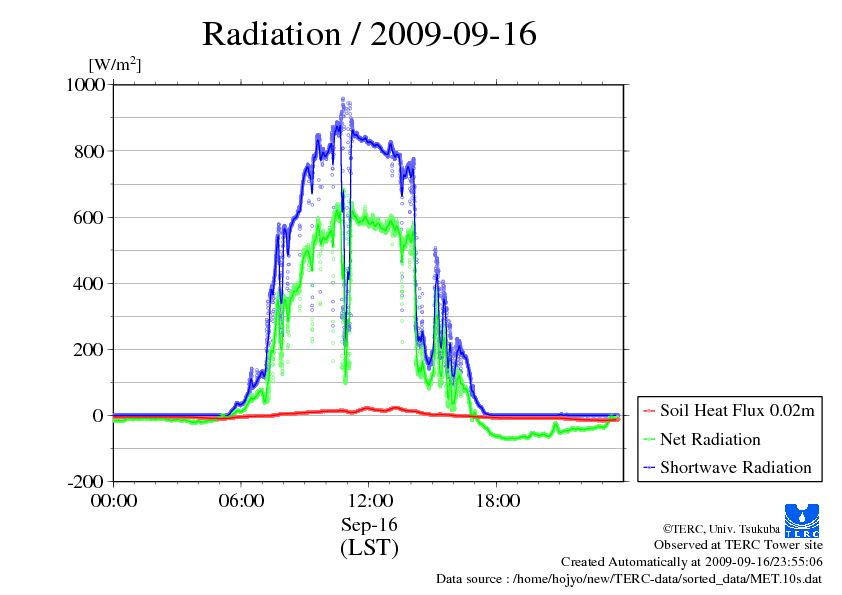Viewport: 842px width, 595px height.
Task: Click the y-axis value '-200'
Action: (x=86, y=482)
